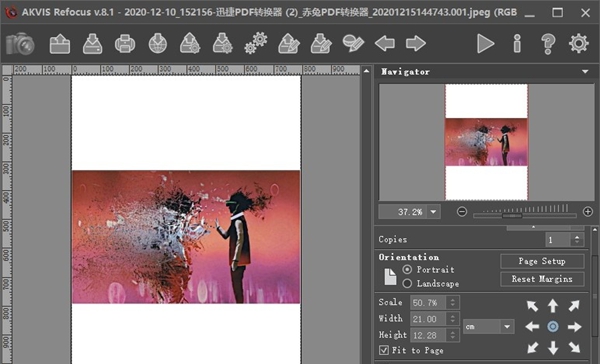This screenshot has height=364, width=600.
Task: Run processing with the Play triangle button
Action: pyautogui.click(x=485, y=44)
